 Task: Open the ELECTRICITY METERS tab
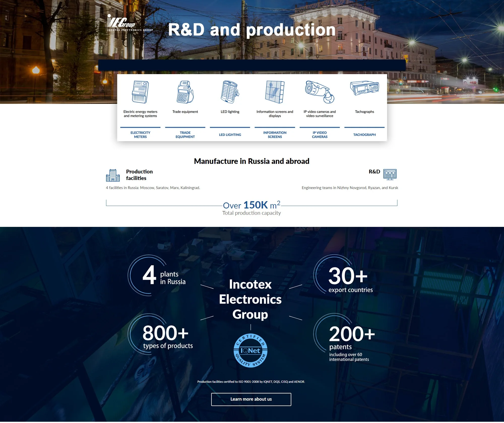pyautogui.click(x=140, y=135)
